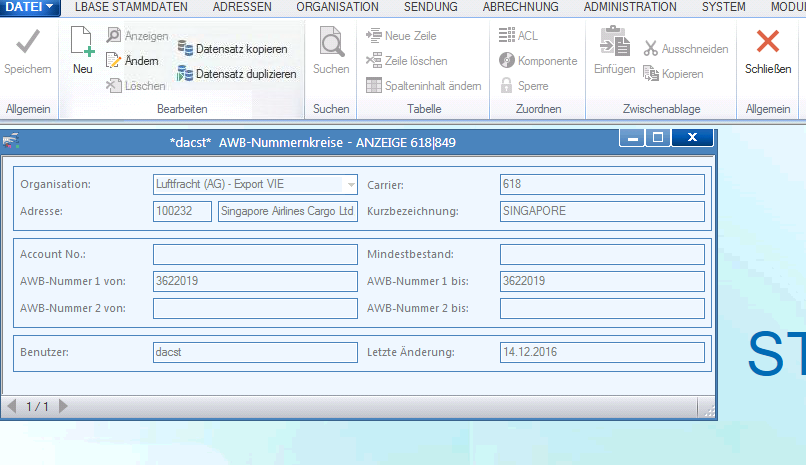806x465 pixels.
Task: Open the Organisation combo box dropdown
Action: pyautogui.click(x=351, y=184)
